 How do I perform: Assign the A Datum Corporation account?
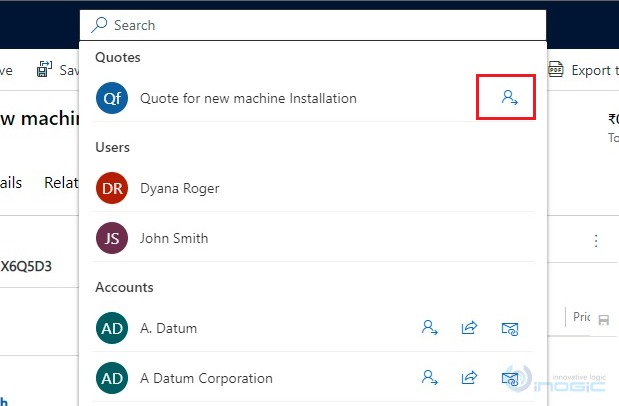point(430,378)
